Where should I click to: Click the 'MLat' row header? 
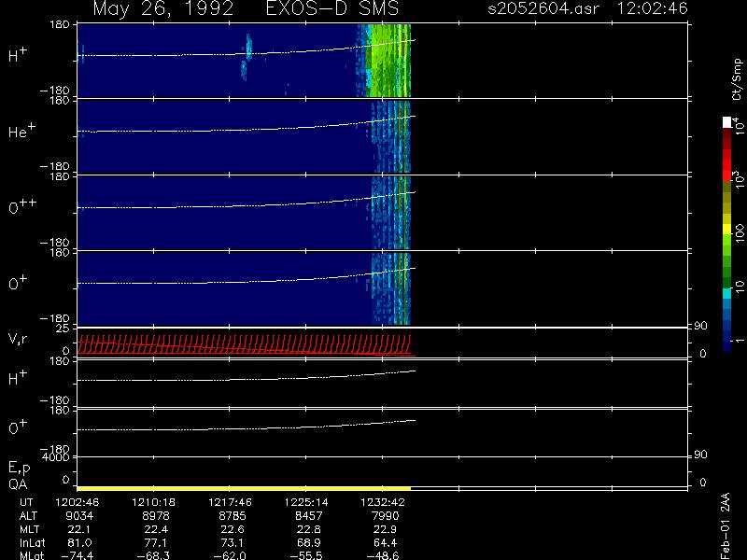(32, 555)
